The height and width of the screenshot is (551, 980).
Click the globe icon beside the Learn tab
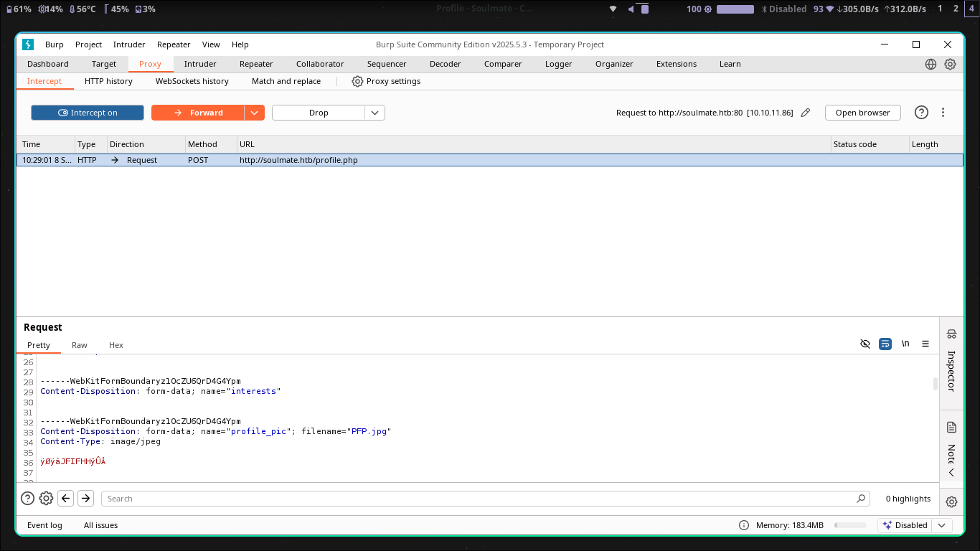point(930,64)
